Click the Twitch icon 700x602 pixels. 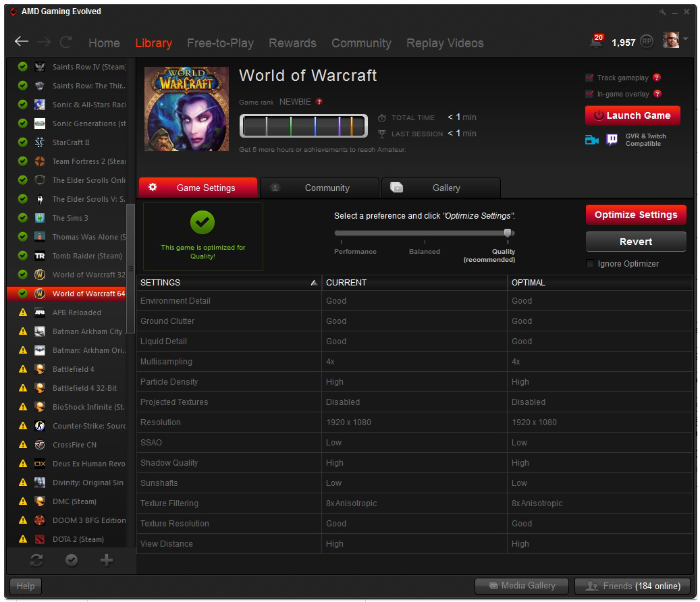click(612, 140)
